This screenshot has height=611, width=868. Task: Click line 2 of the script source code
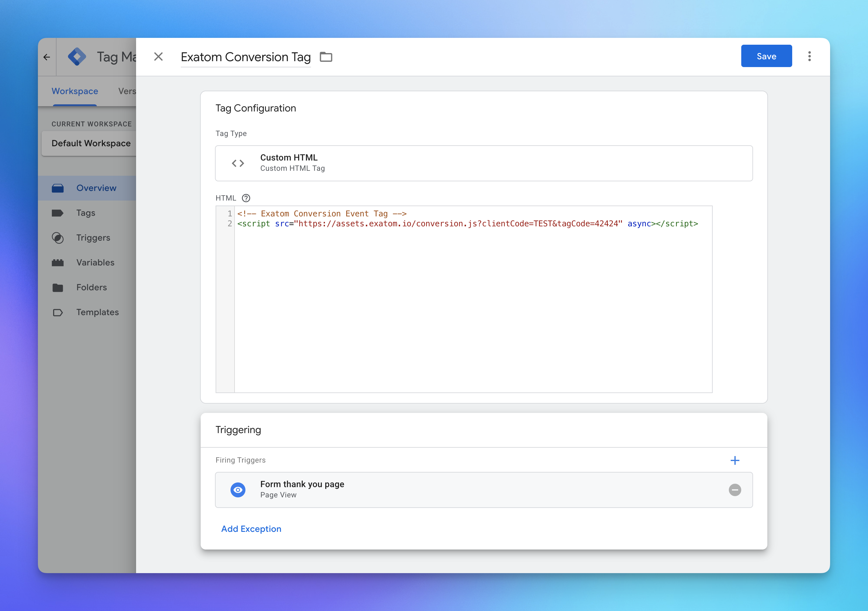(x=468, y=224)
